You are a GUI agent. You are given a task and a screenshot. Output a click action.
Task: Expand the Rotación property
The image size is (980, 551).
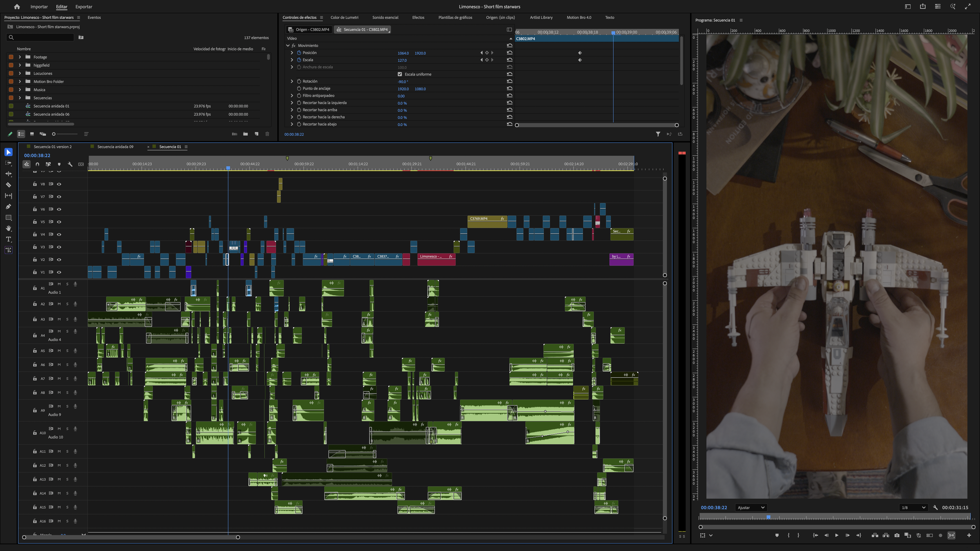(x=292, y=82)
